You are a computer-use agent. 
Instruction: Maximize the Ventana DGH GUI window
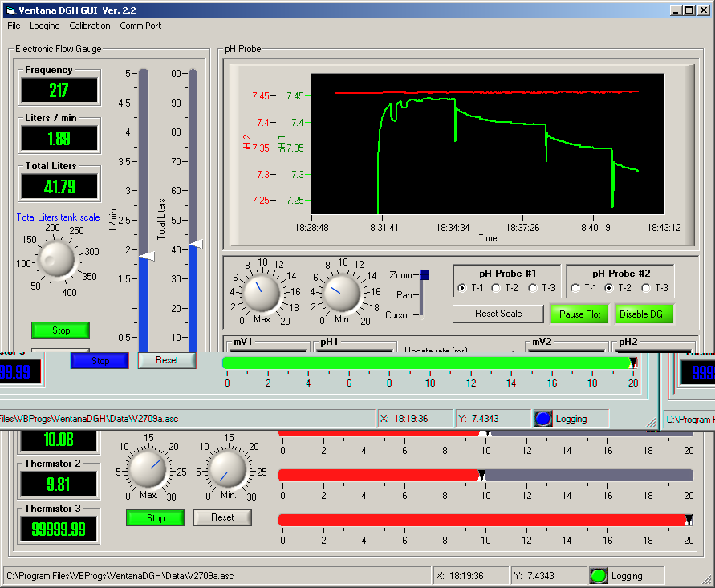click(x=689, y=10)
